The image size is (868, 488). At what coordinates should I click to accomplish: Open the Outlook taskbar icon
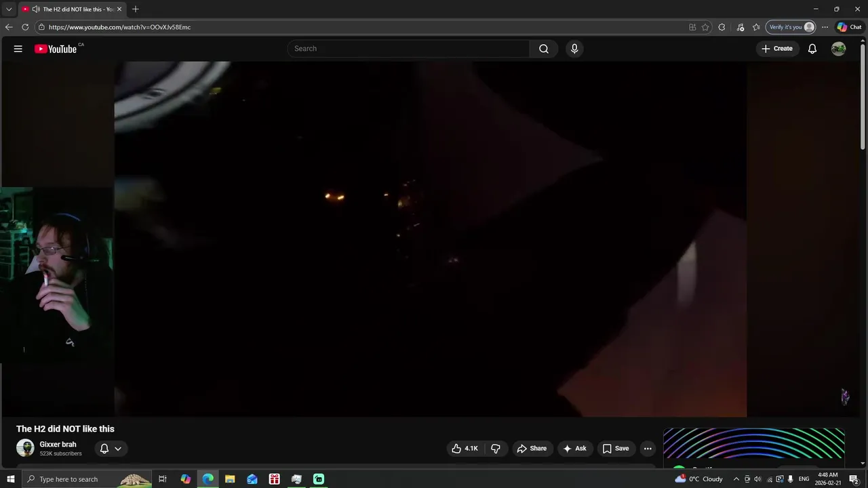(x=252, y=479)
